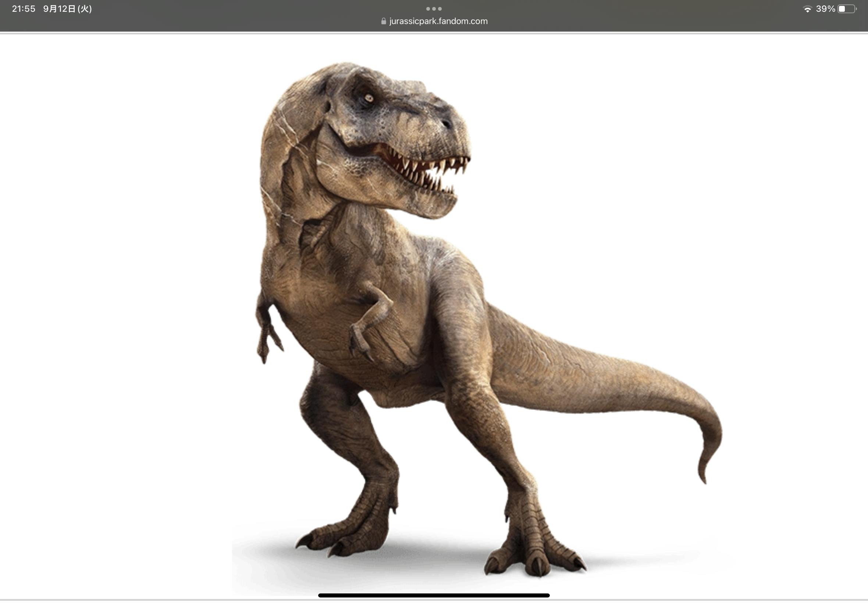
Task: Tap the Wi-Fi status icon
Action: (807, 9)
